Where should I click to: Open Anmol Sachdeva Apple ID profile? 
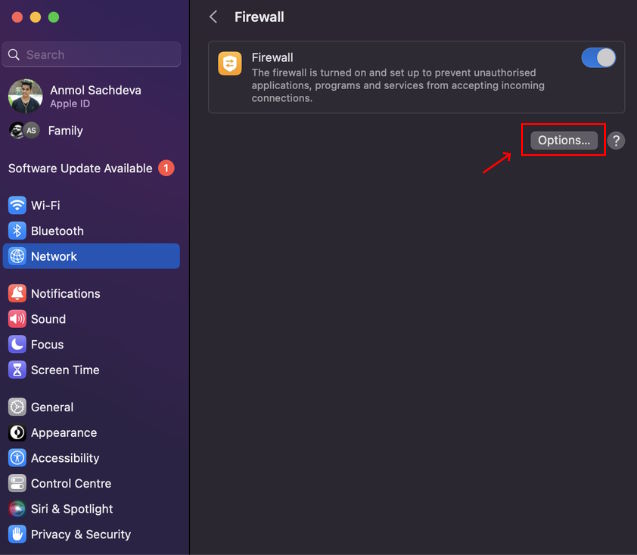91,96
